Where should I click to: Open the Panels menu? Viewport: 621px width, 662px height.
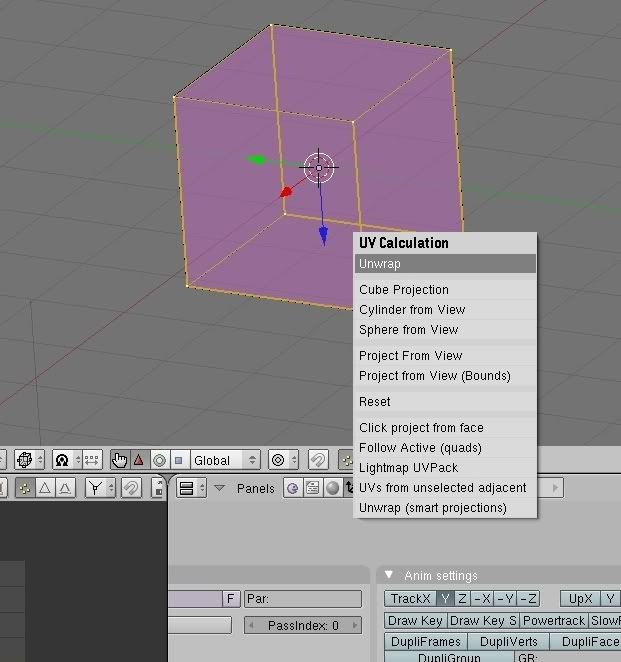255,488
